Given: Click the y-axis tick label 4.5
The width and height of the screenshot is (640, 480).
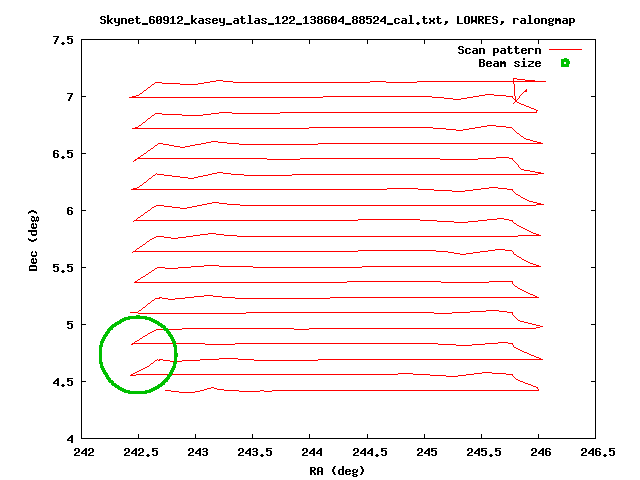Looking at the screenshot, I should (x=63, y=382).
